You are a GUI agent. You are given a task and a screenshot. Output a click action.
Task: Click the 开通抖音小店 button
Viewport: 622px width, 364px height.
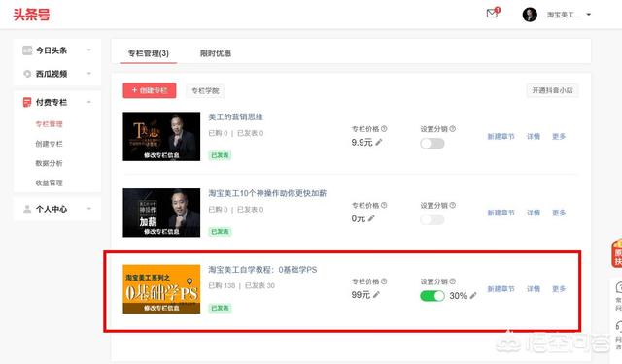(x=552, y=90)
